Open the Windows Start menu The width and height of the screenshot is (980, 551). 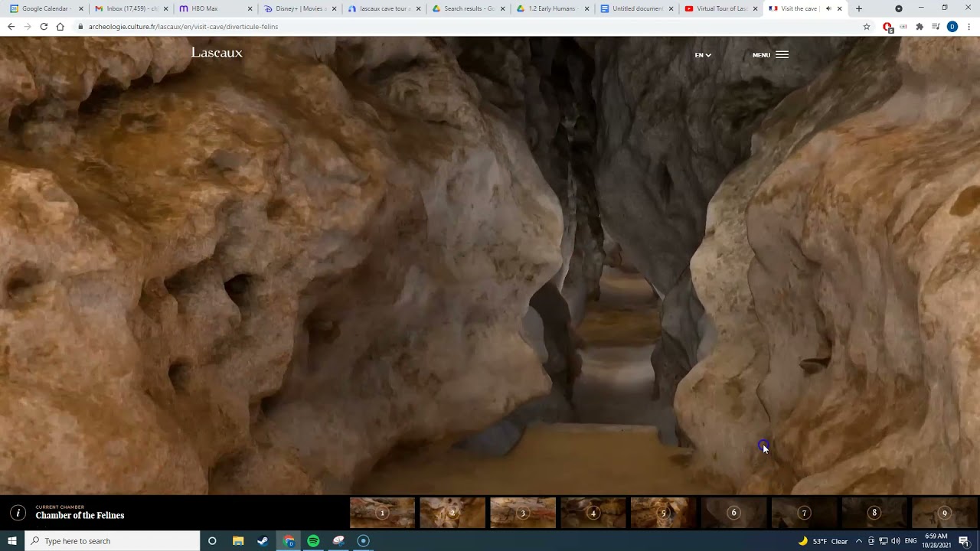pyautogui.click(x=12, y=541)
